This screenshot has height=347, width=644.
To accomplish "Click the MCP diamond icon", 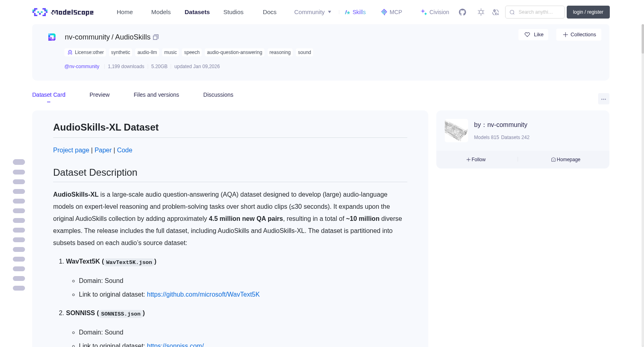I will (384, 12).
